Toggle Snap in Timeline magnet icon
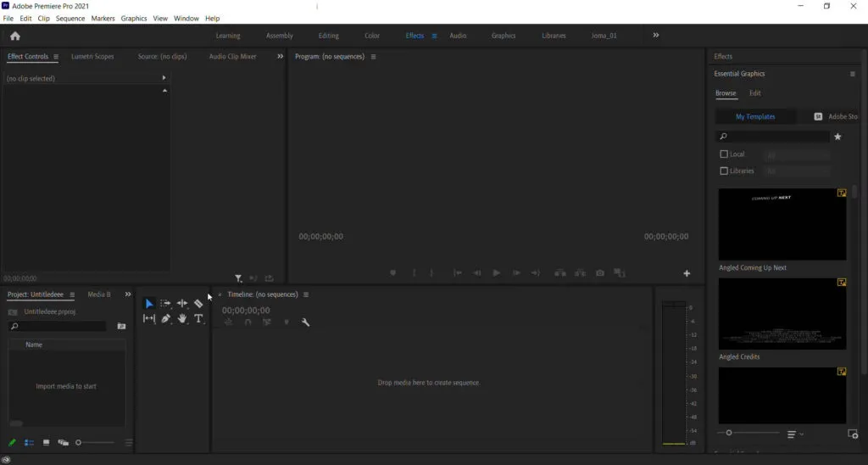Image resolution: width=868 pixels, height=465 pixels. pos(248,322)
